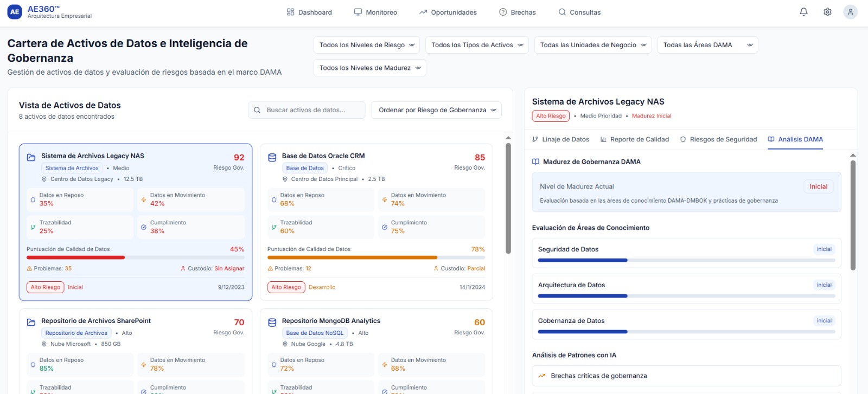Open the Riesgos de Seguridad tab
This screenshot has height=394, width=868.
click(718, 139)
